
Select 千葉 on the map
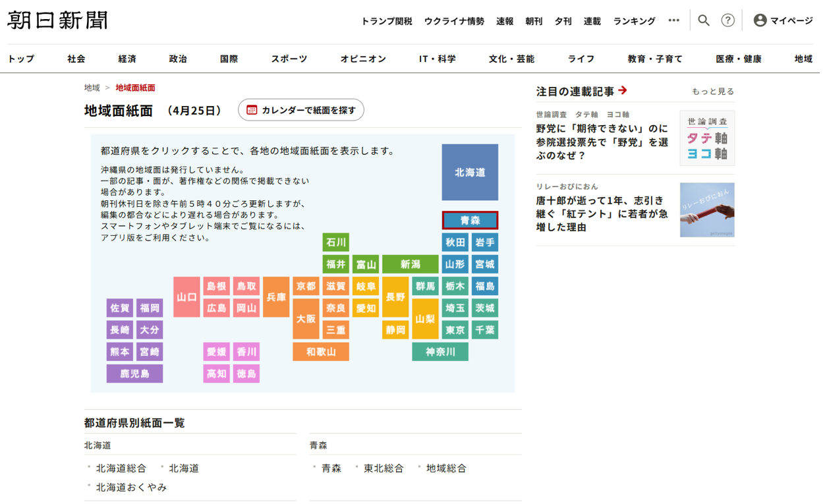tap(488, 331)
